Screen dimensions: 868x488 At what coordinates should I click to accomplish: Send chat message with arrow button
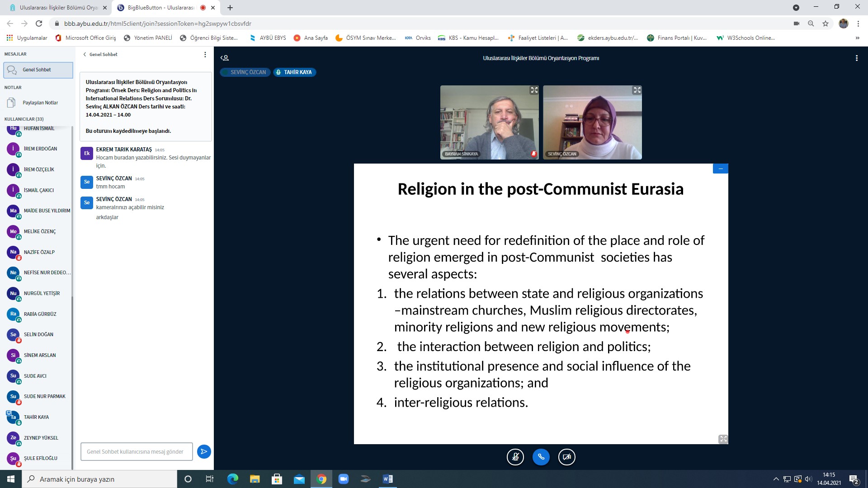(x=204, y=451)
